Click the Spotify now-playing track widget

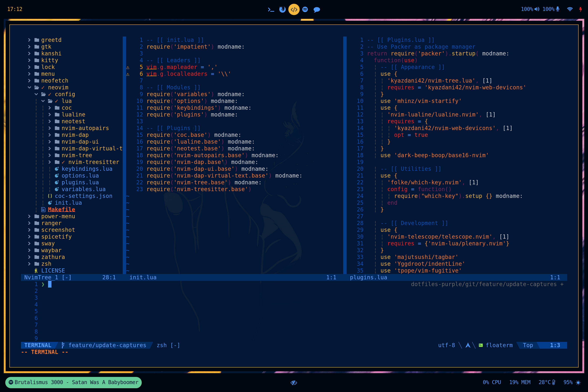pyautogui.click(x=73, y=382)
